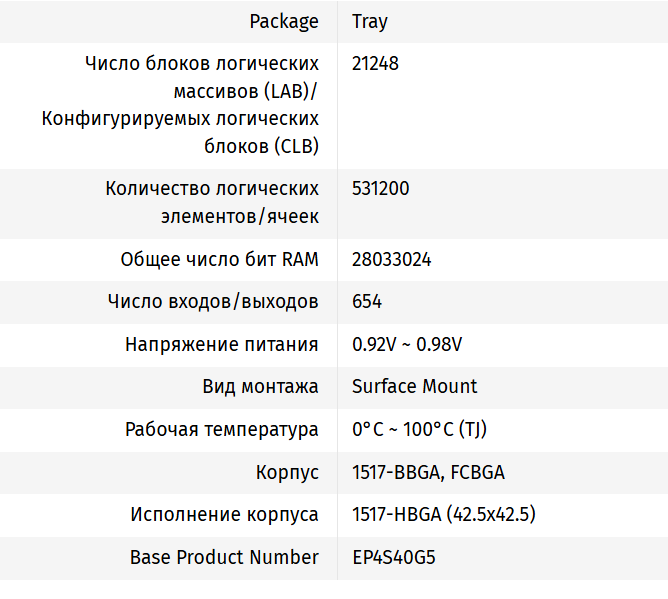Click the LAB/CLB logic blocks label
Viewport: 668px width, 599px height.
coord(181,105)
